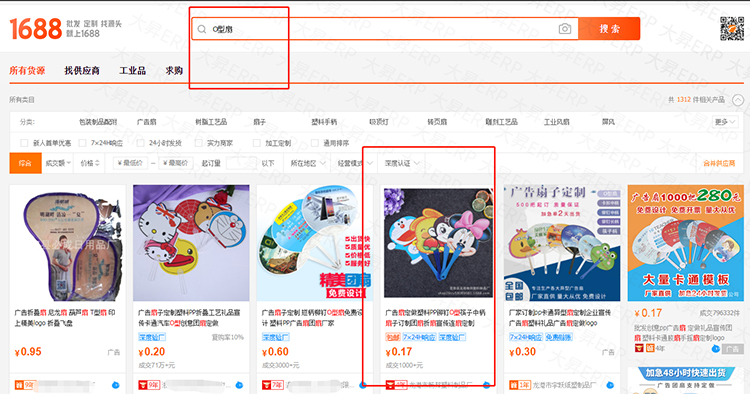Open 所在地区 dropdown
The height and width of the screenshot is (408, 750).
click(x=308, y=163)
